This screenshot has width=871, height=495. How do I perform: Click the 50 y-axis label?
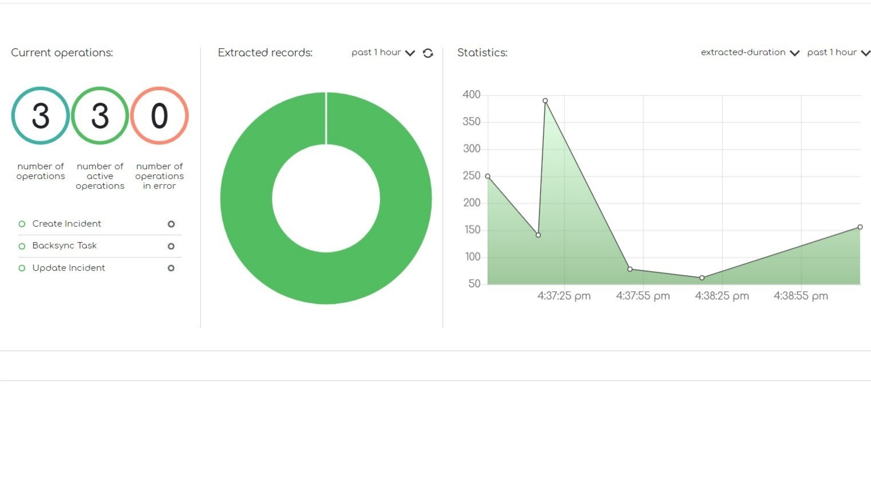click(x=474, y=284)
